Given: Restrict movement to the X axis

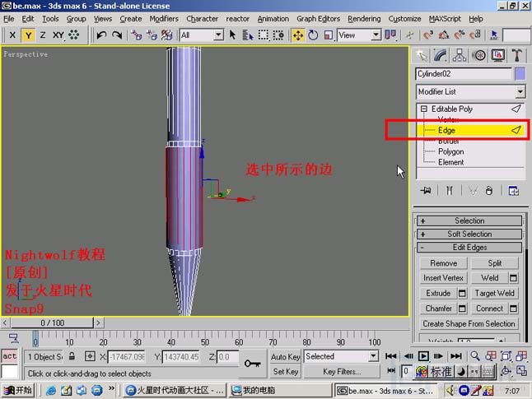Looking at the screenshot, I should tap(12, 35).
